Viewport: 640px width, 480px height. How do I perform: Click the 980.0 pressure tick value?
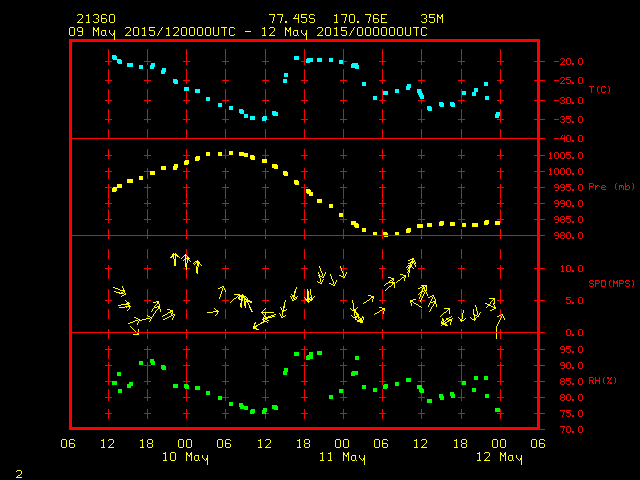569,236
